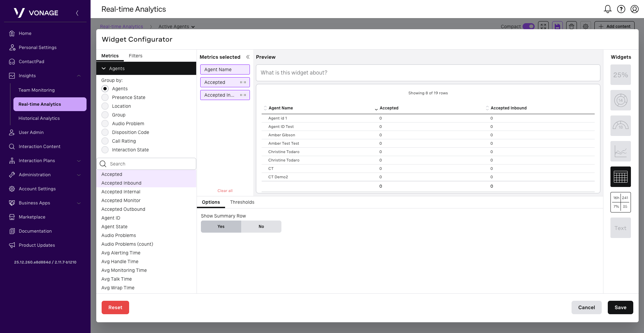Choose the line chart widget icon
The image size is (644, 333).
coord(621,151)
